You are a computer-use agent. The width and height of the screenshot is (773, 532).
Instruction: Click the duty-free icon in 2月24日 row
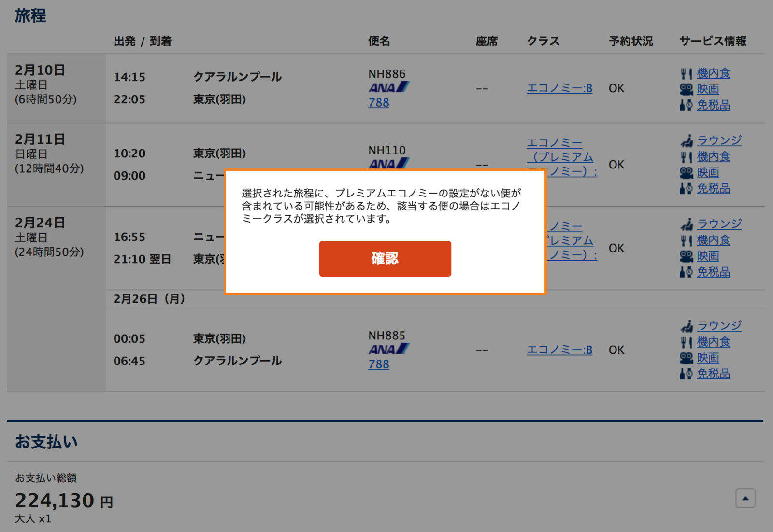click(x=686, y=272)
